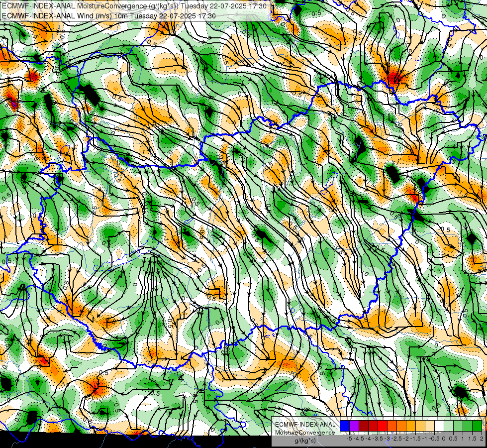The image size is (487, 448).
Task: Click the legend tick value -2.5
Action: point(396,439)
